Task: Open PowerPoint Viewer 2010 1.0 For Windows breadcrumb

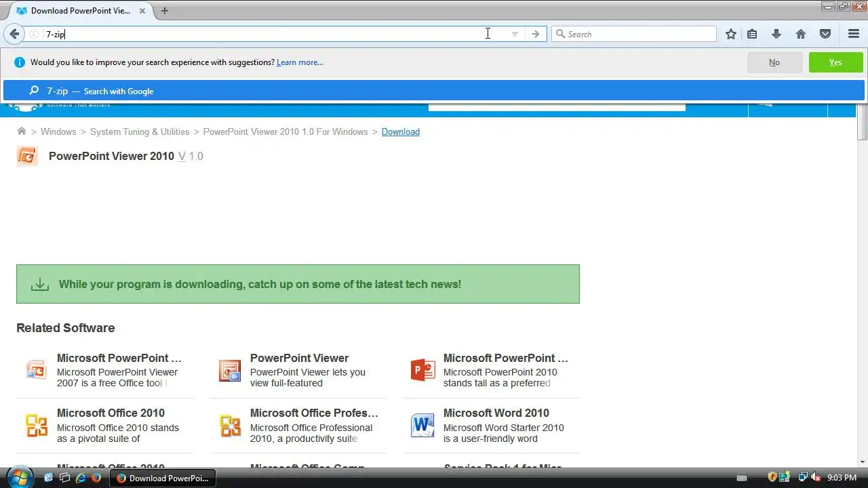Action: 285,131
